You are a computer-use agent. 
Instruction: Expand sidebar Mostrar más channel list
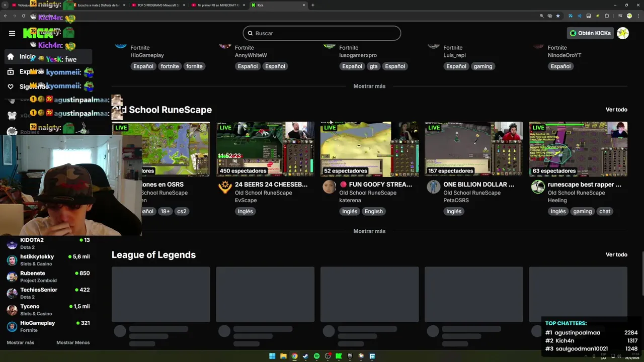coord(21,342)
